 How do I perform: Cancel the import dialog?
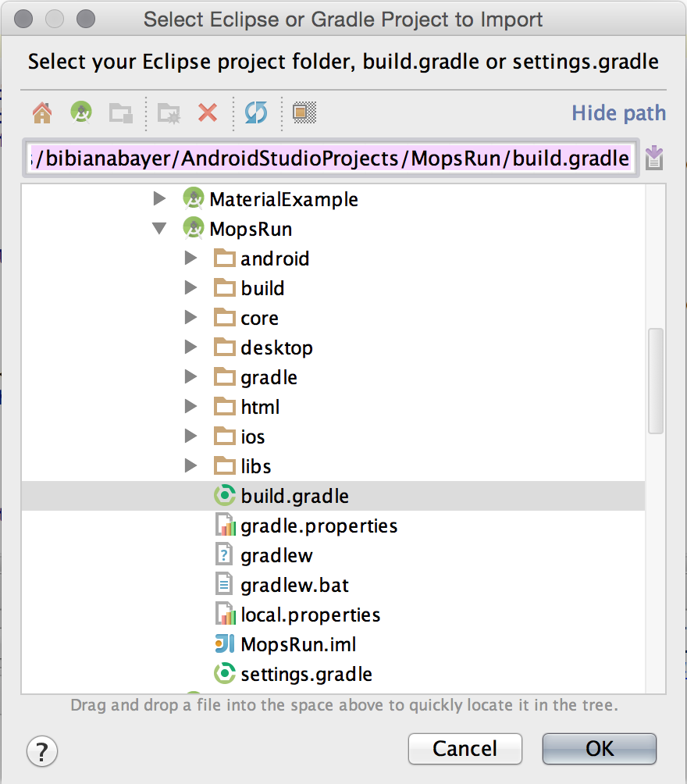tap(465, 749)
